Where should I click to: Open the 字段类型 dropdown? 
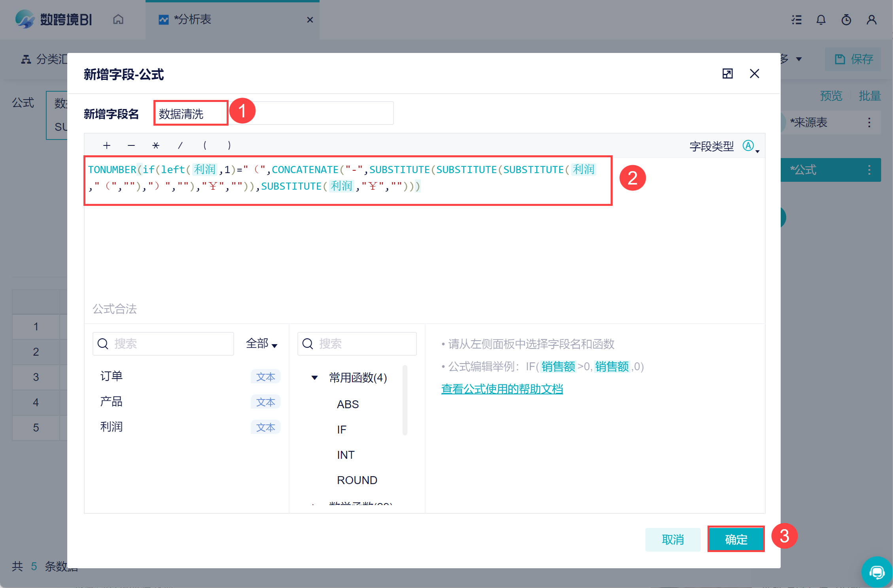751,146
